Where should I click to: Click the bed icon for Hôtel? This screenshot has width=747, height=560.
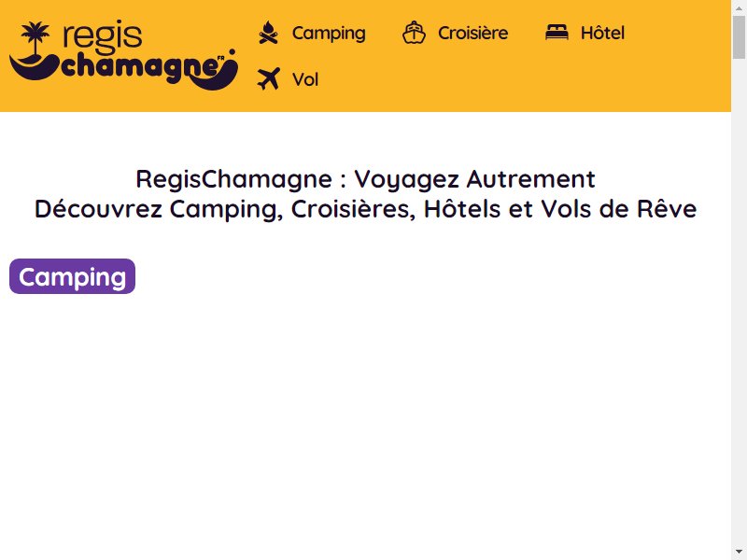coord(557,33)
